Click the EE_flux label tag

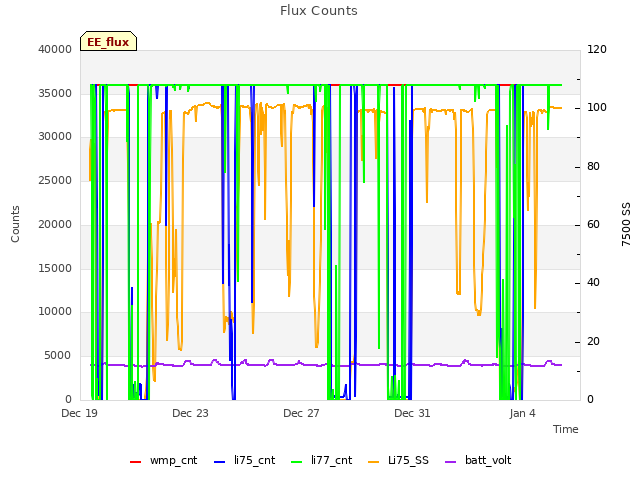pyautogui.click(x=108, y=41)
